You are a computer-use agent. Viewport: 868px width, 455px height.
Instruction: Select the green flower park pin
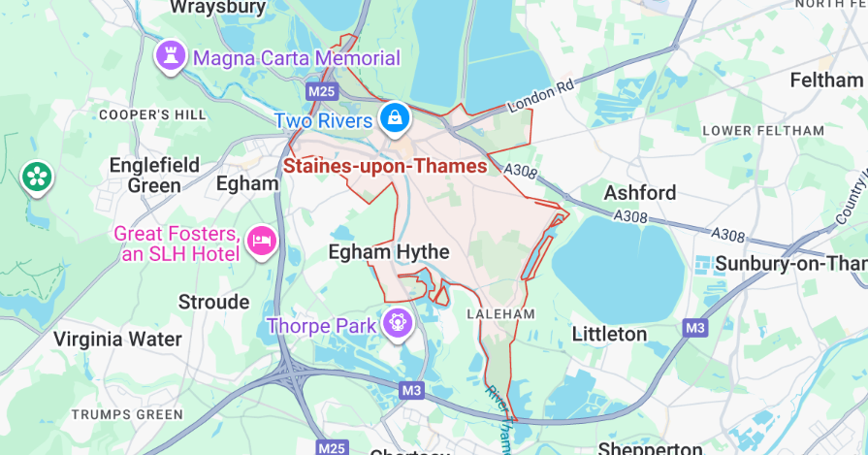37,179
